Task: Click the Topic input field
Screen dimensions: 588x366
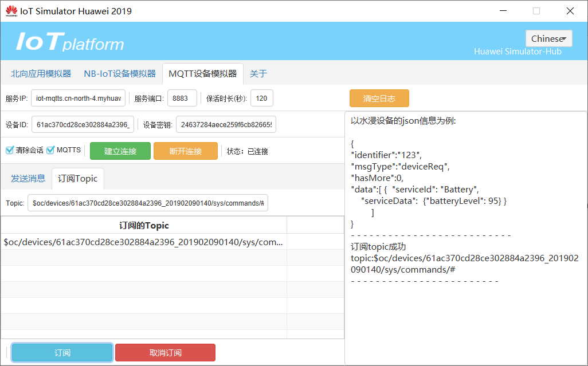Action: pyautogui.click(x=148, y=203)
